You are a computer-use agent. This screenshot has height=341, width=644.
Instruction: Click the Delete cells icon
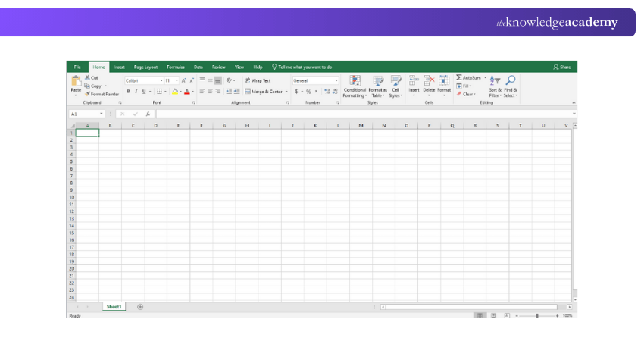pos(429,80)
